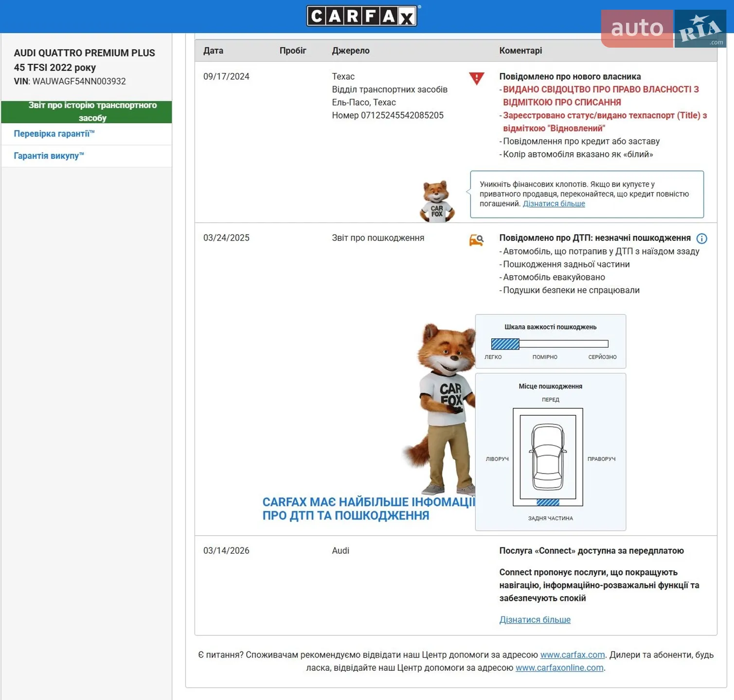Select the date 03/24/2025

(226, 238)
